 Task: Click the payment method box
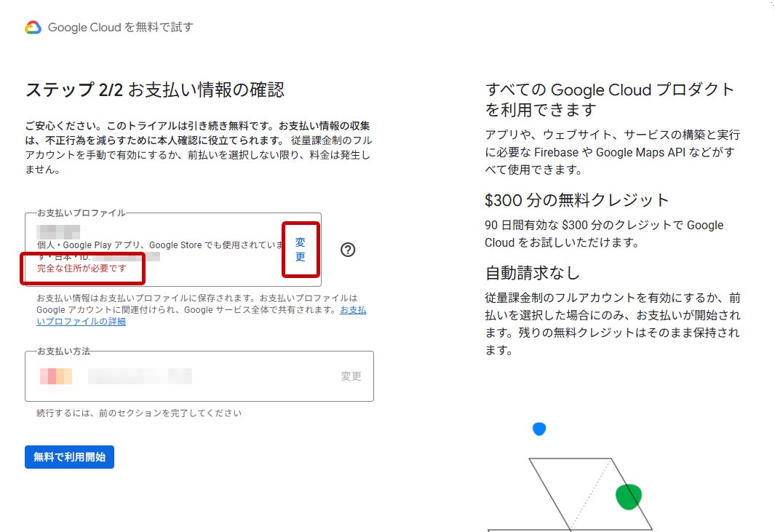(x=199, y=376)
